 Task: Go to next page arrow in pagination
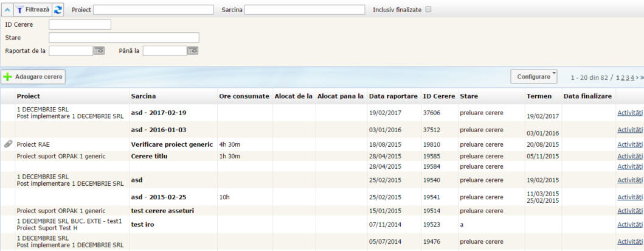click(x=637, y=78)
